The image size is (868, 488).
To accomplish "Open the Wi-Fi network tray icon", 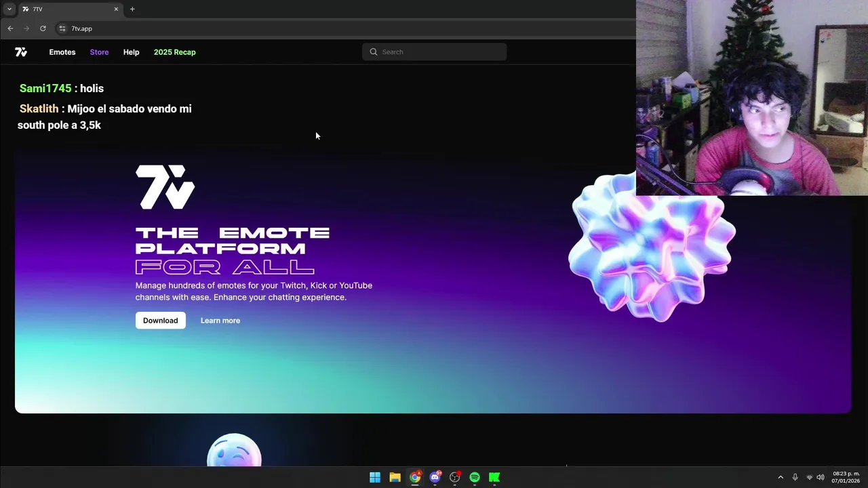I will (x=809, y=478).
